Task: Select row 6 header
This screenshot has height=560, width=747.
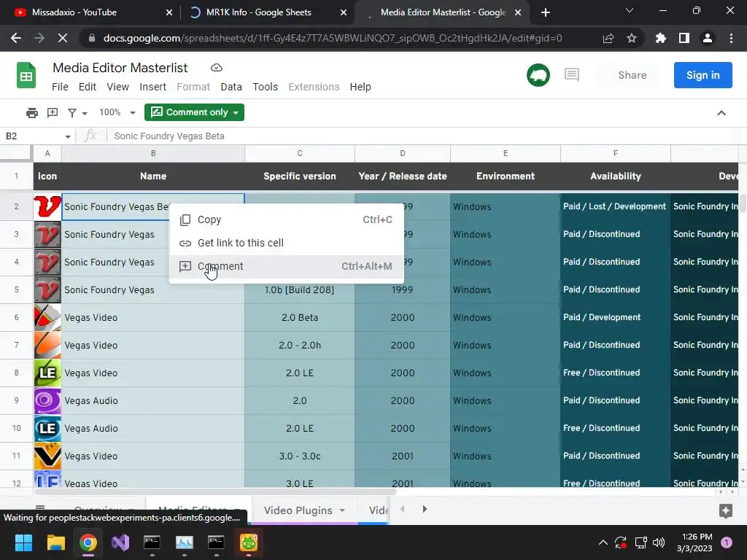Action: (16, 318)
